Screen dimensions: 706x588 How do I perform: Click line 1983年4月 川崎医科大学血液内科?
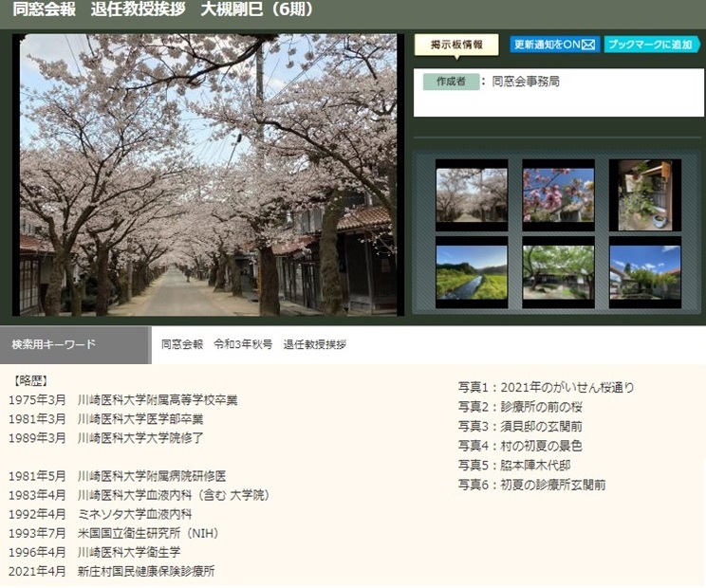tap(139, 495)
